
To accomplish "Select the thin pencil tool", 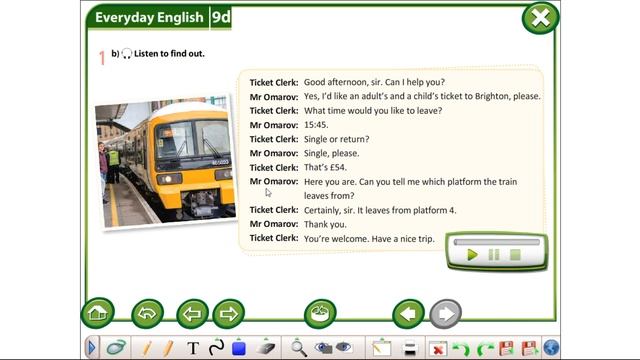I will 147,348.
